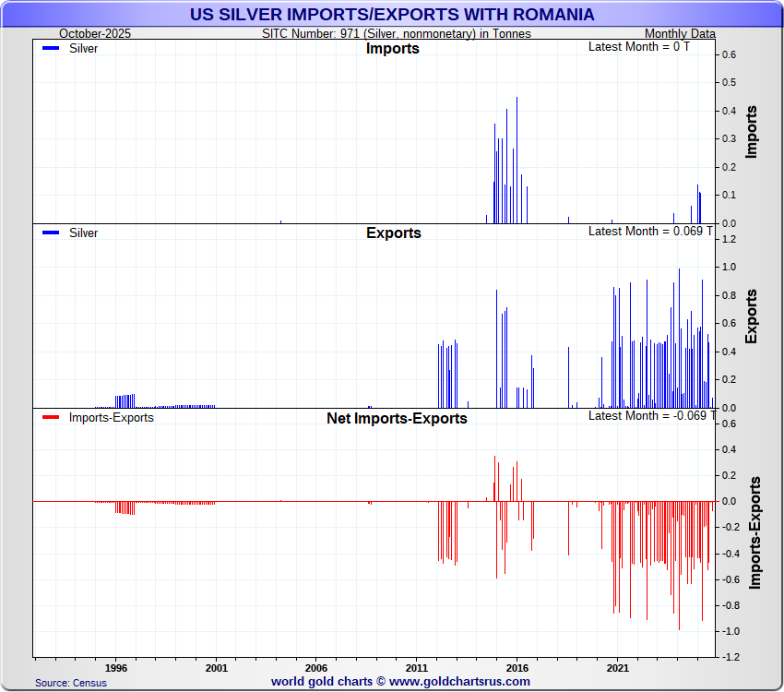Click 'Latest Month = -0.069 T' in Net panel
The height and width of the screenshot is (692, 784).
click(x=651, y=415)
